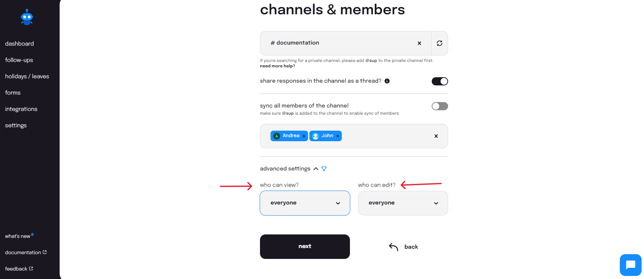Remove John using his tag's x icon
Viewport: 644px width, 279px height.
337,136
